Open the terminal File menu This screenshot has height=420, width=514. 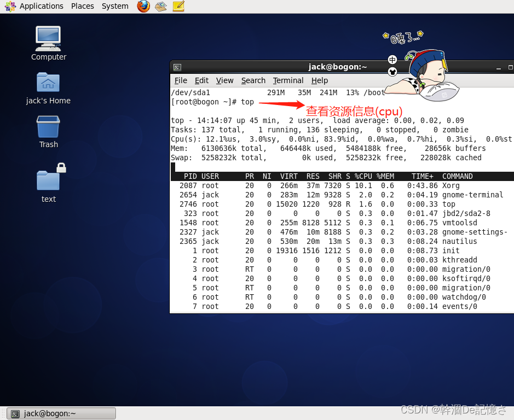181,80
